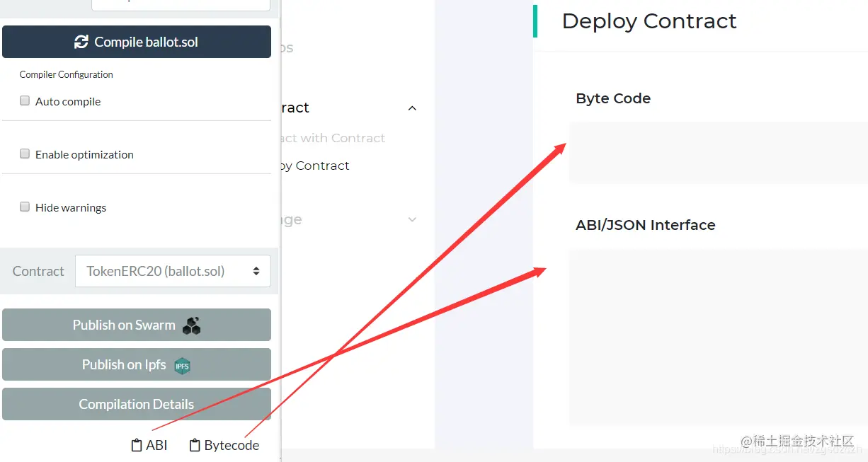Screen dimensions: 868x462
Task: Copy Bytecode using clipboard icon
Action: (195, 446)
